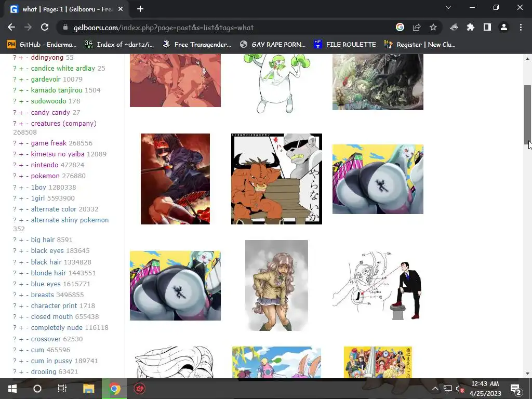
Task: Click the kimetsu no yaiba tag
Action: pyautogui.click(x=57, y=154)
